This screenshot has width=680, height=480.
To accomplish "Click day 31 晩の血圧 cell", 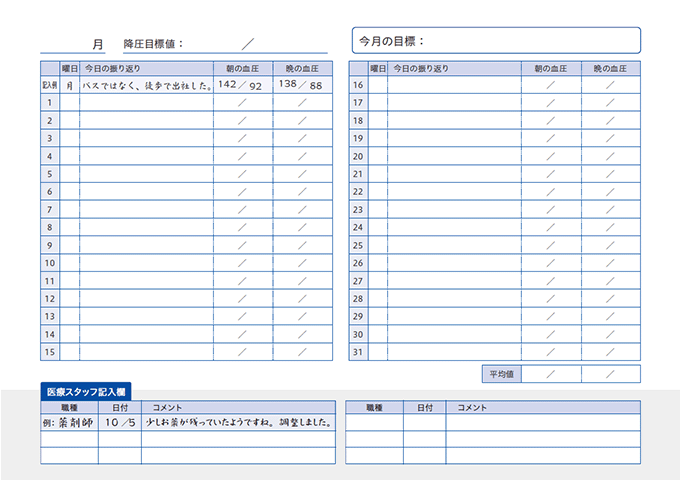I will pos(610,352).
